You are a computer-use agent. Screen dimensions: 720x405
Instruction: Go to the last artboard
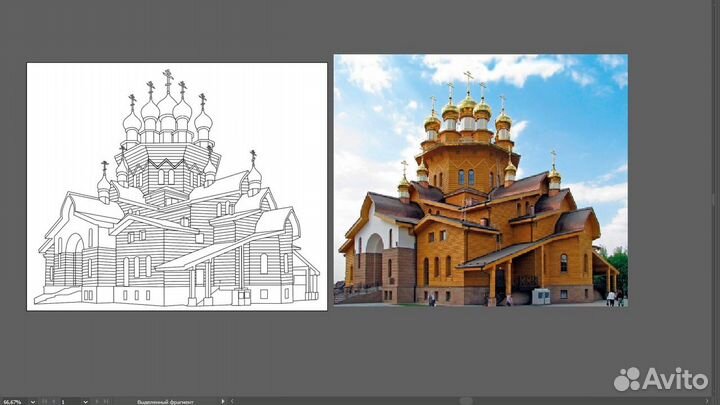[106, 401]
